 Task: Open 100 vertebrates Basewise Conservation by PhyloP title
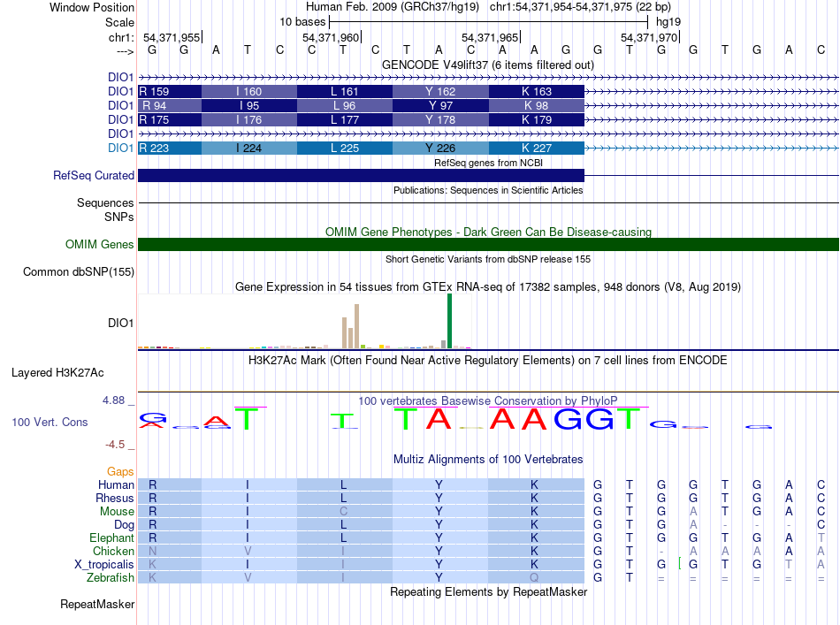(x=488, y=400)
